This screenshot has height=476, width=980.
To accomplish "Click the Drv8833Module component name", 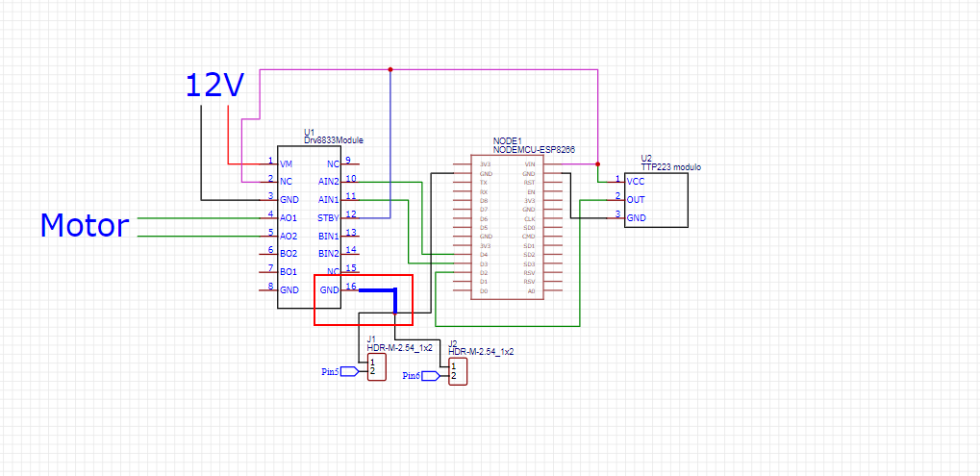I will point(333,140).
